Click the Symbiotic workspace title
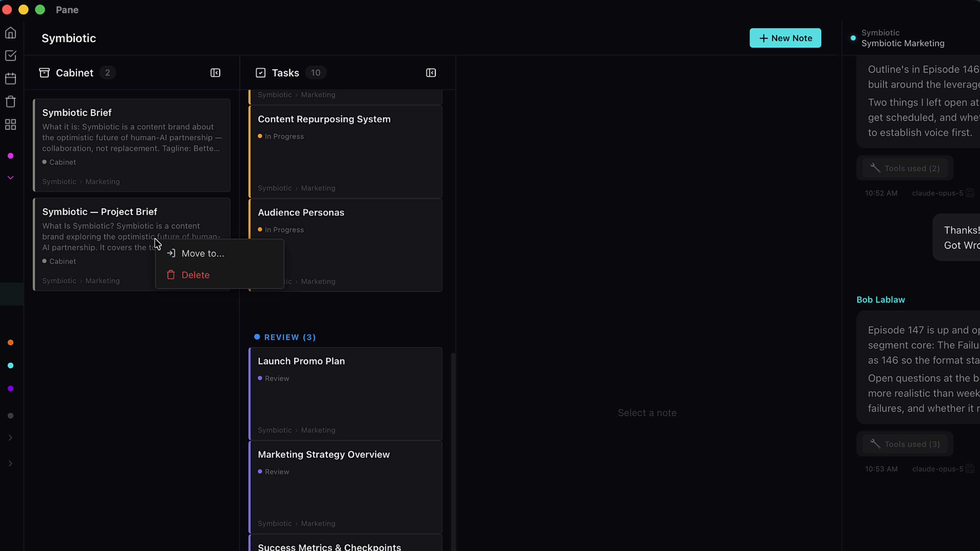Screen dimensions: 980x551 (69, 38)
